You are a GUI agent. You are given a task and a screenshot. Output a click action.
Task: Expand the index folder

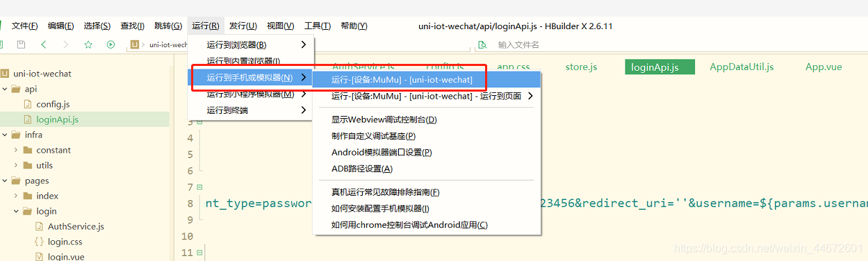click(x=16, y=196)
